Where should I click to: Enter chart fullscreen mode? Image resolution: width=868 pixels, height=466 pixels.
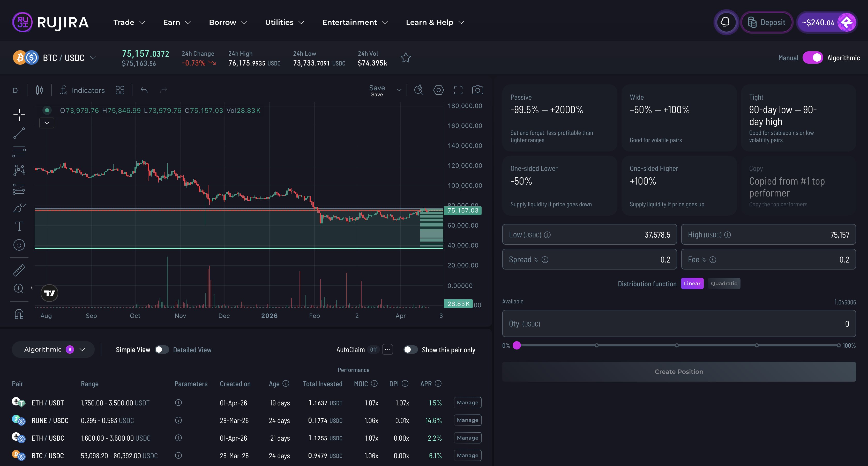[458, 90]
